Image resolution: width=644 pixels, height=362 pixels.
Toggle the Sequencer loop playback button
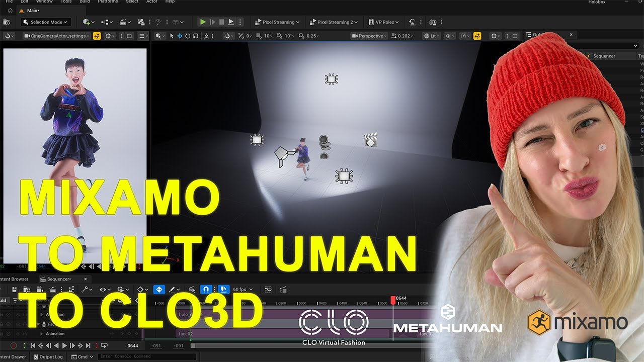pos(104,346)
